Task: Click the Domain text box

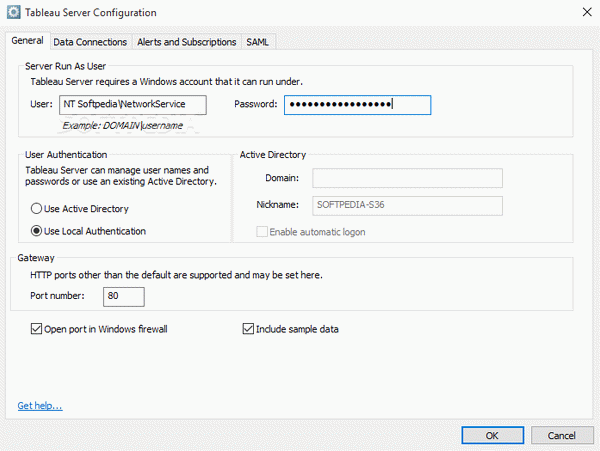Action: coord(407,178)
